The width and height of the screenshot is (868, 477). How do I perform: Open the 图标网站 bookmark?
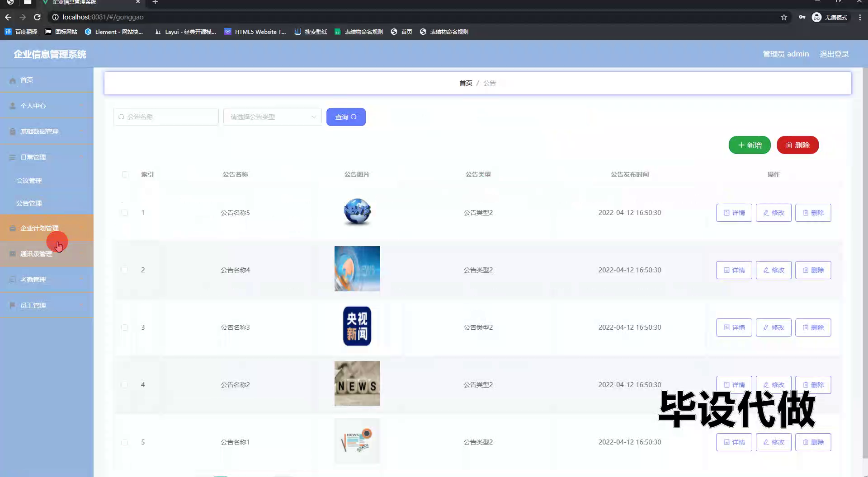pyautogui.click(x=61, y=32)
